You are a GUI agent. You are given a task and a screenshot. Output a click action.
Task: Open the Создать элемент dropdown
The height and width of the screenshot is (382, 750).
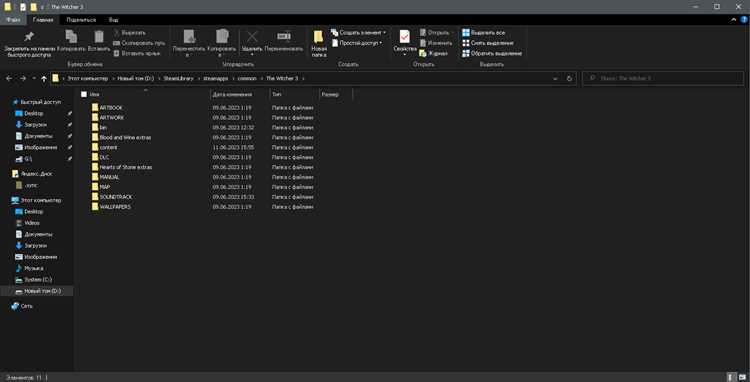(358, 33)
